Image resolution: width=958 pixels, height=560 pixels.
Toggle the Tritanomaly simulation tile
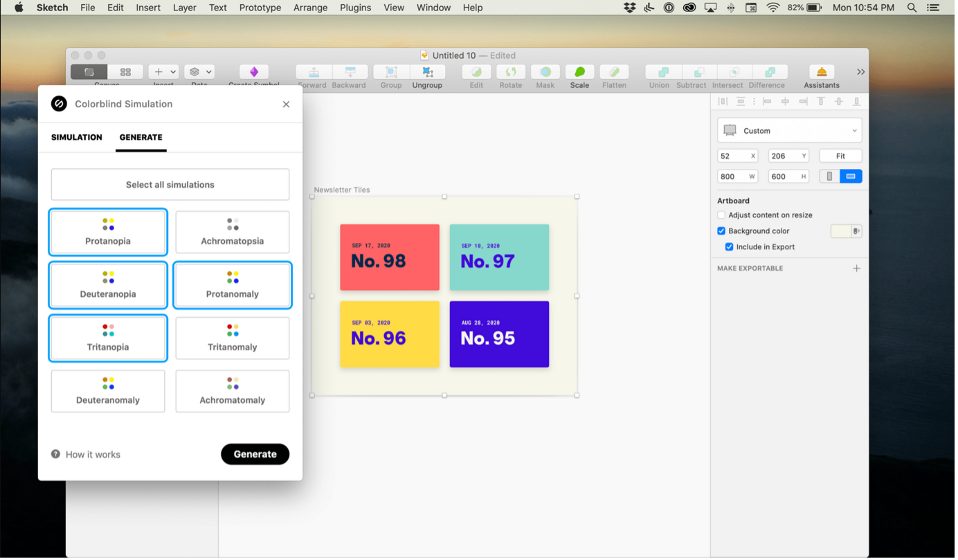(233, 339)
